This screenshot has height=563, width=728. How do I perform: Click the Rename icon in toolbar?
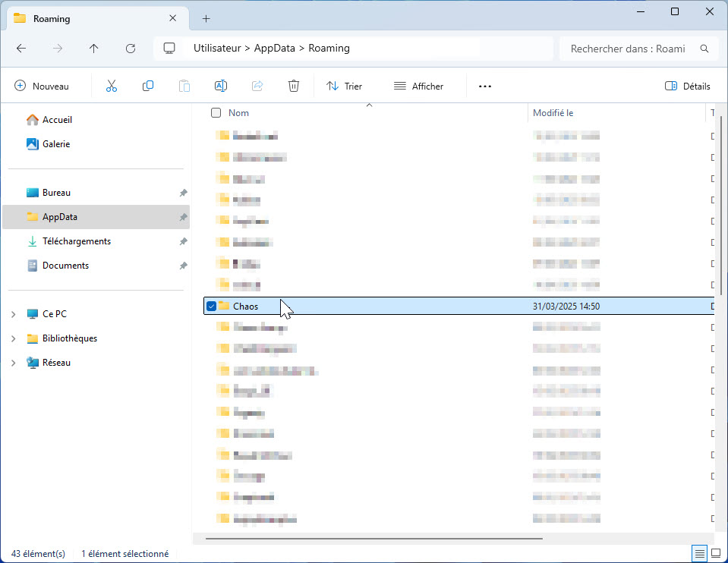(x=221, y=86)
